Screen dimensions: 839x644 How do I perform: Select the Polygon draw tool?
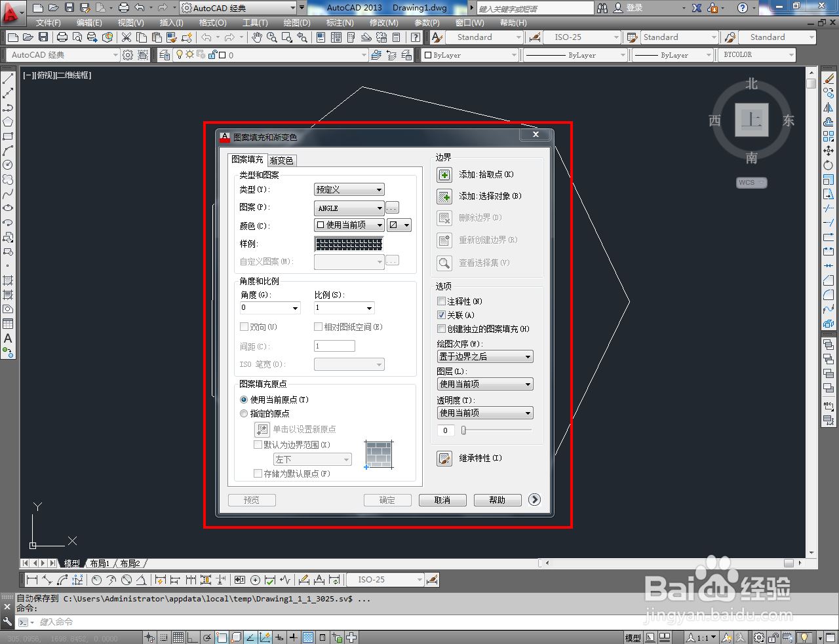(8, 122)
